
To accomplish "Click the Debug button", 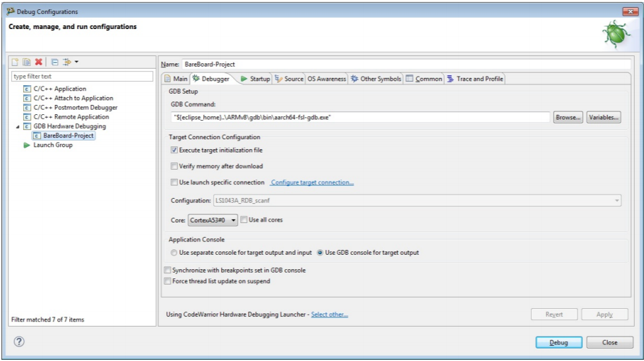I will coord(559,343).
